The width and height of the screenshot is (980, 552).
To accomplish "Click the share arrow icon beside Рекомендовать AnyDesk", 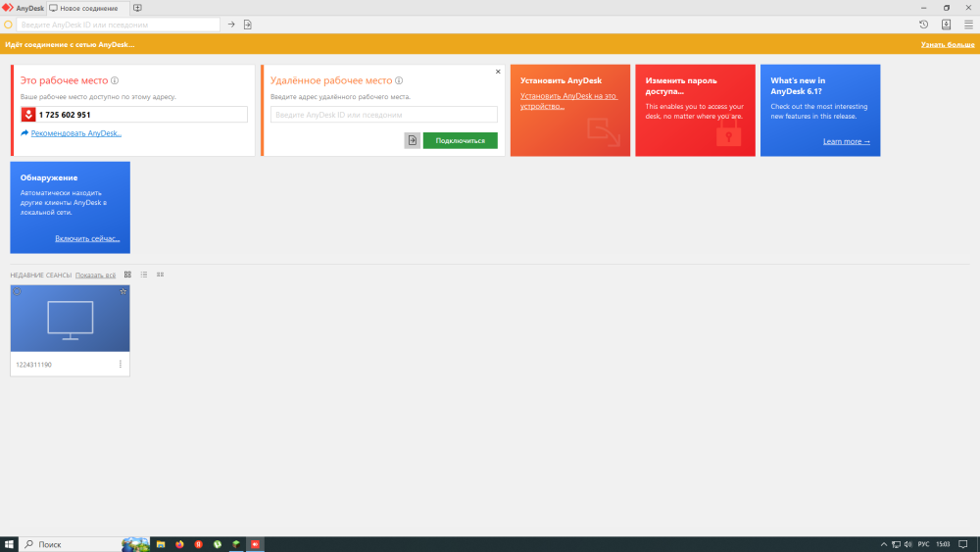I will point(24,133).
